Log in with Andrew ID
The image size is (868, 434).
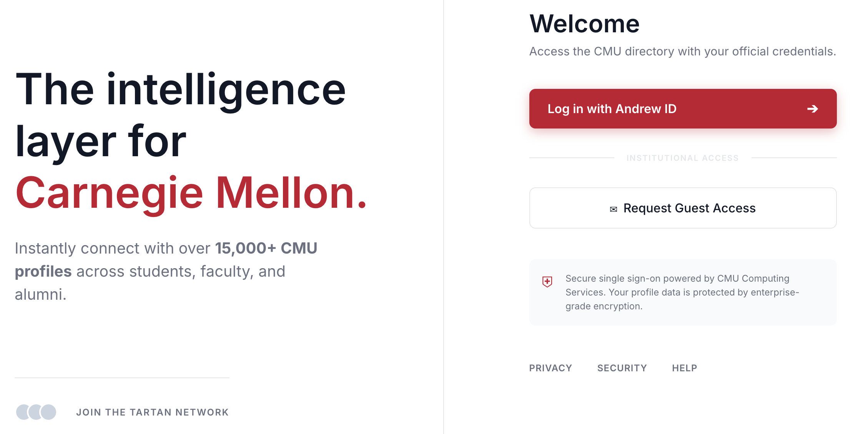[683, 109]
